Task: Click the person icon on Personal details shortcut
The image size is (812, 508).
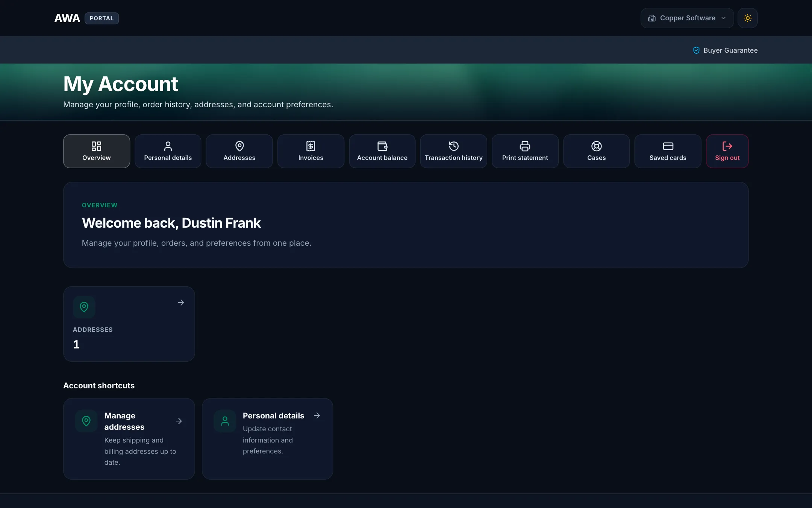Action: 225,421
